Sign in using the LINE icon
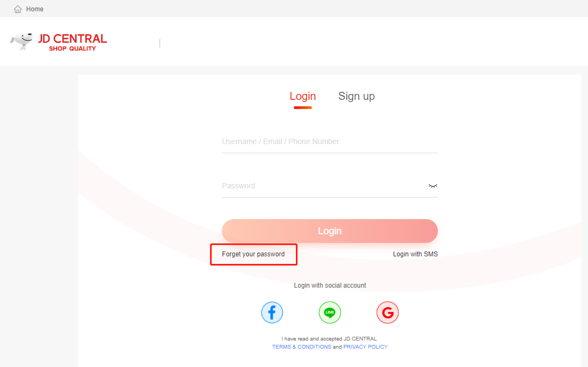 (329, 312)
